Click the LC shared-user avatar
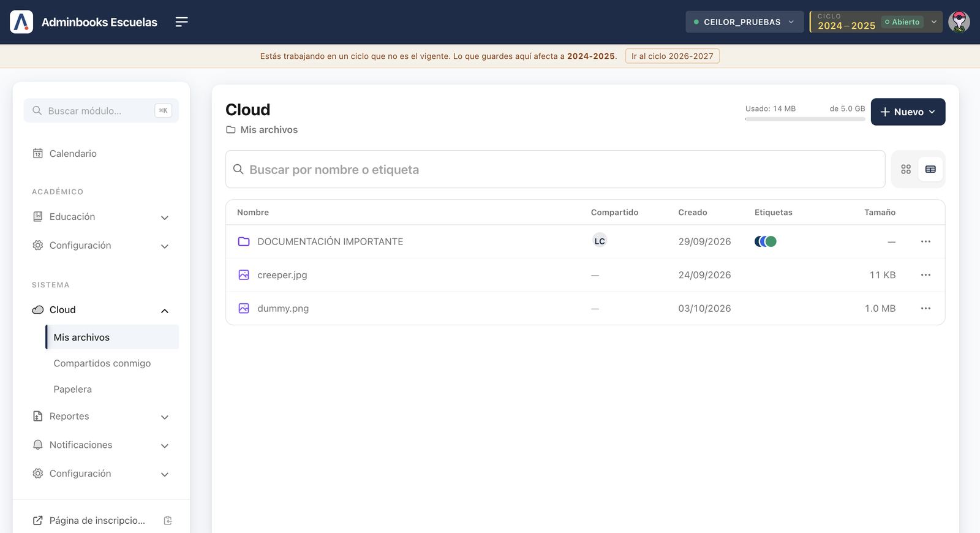Screen dimensions: 980x533 [x=600, y=241]
